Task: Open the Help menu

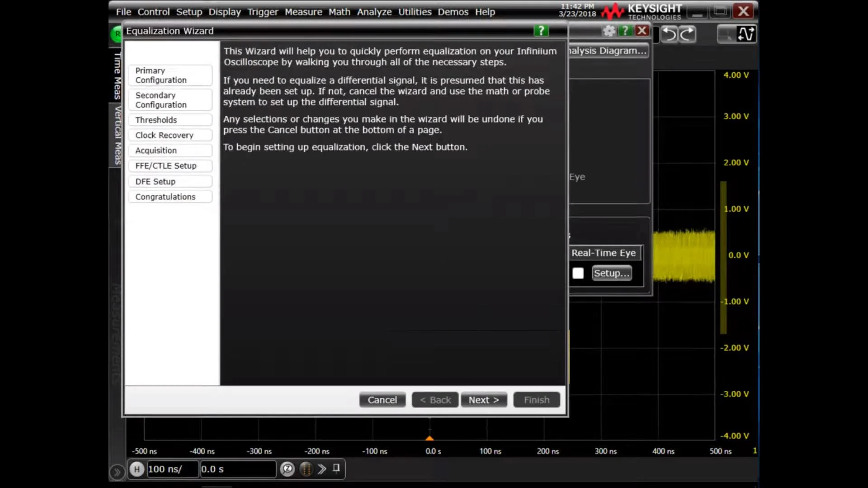Action: (485, 12)
